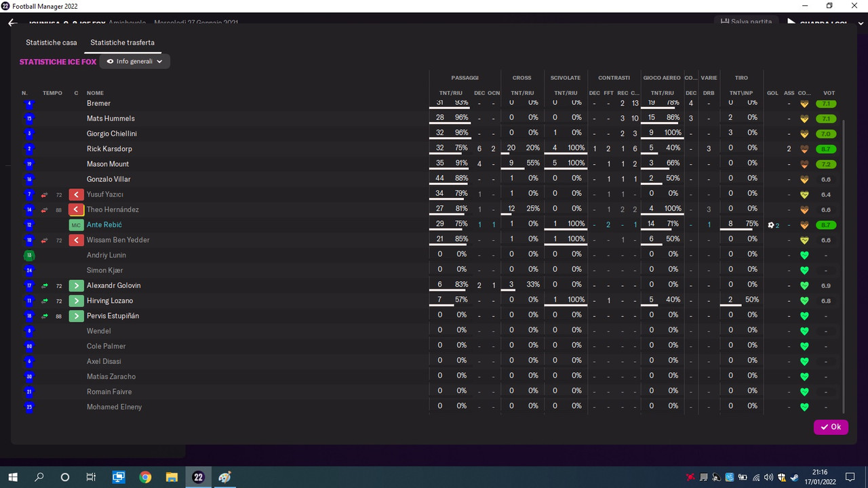
Task: Click the green substitution box beside Pervis Estupiñán
Action: click(x=76, y=316)
